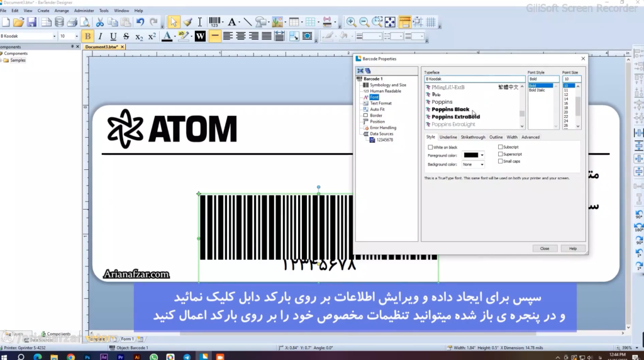Save the document with the floppy icon
644x360 pixels.
pyautogui.click(x=32, y=22)
